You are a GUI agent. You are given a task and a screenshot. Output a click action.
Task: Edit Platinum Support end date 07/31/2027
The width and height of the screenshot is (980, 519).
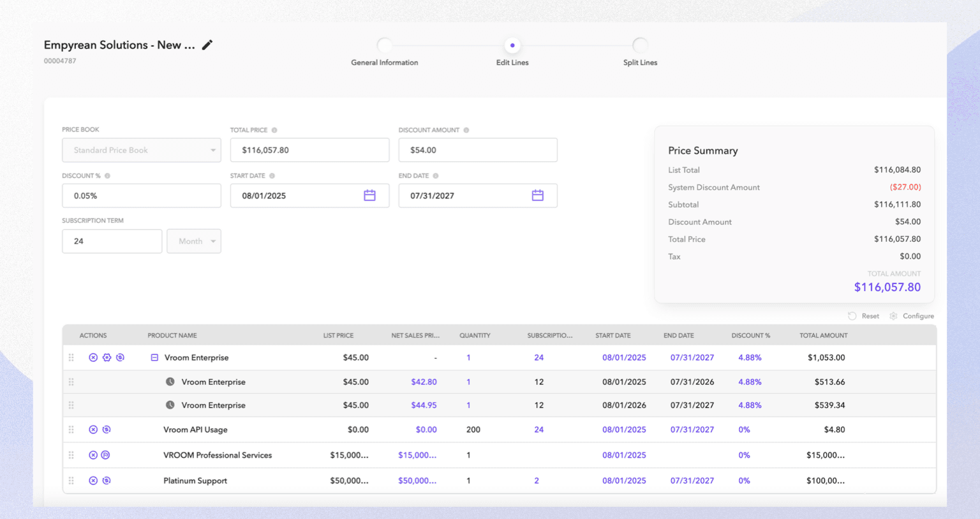(x=692, y=481)
